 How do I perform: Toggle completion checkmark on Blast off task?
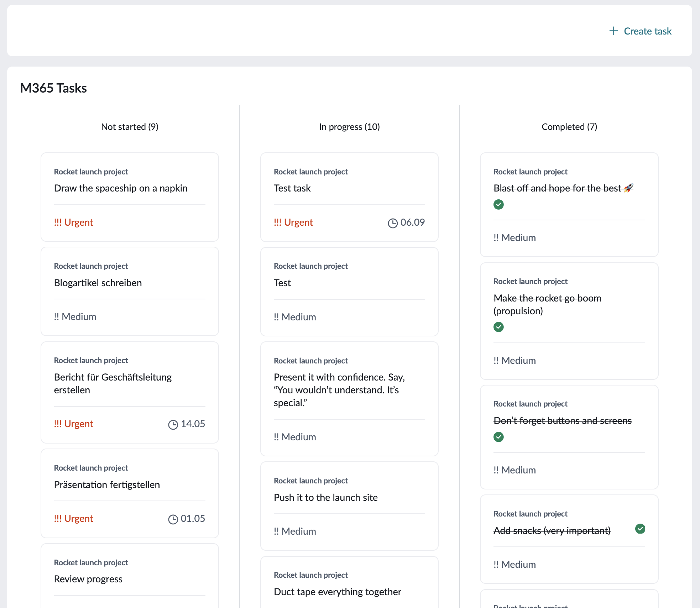498,204
